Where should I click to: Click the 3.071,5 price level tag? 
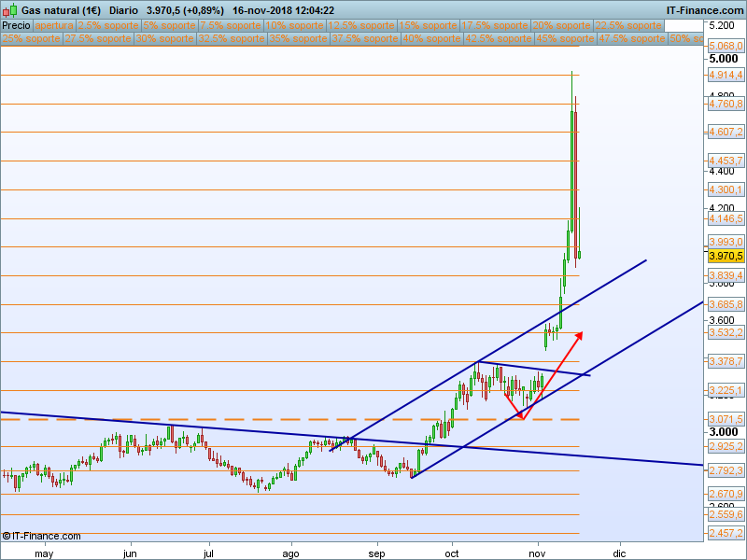pyautogui.click(x=726, y=419)
